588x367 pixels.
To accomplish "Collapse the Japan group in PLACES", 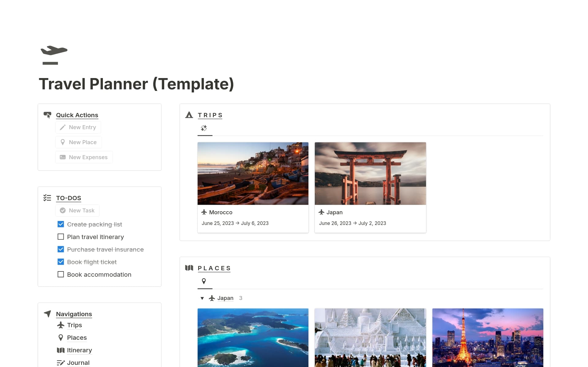I will (202, 298).
